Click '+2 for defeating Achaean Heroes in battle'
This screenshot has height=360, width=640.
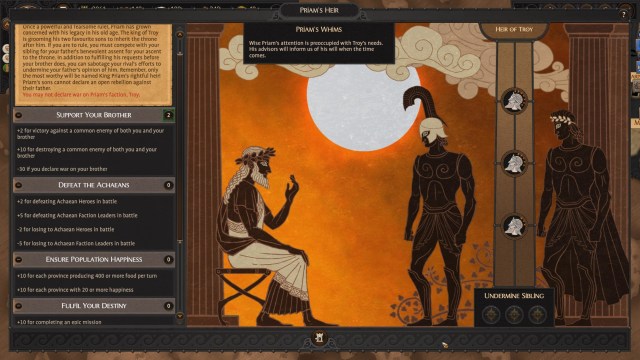point(67,201)
